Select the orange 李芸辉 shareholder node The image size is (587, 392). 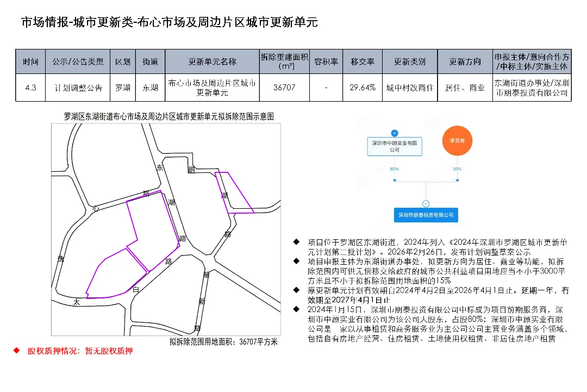click(x=457, y=141)
